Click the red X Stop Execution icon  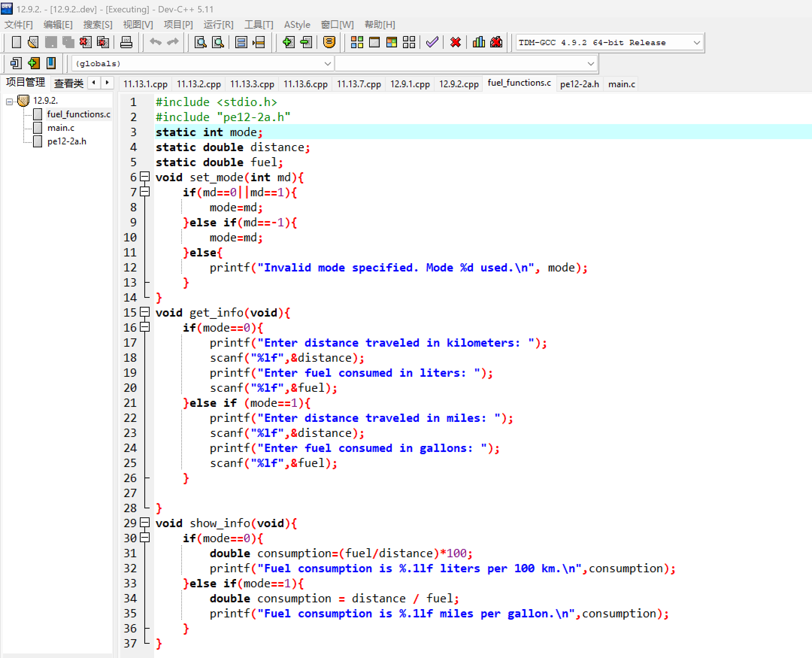(x=456, y=42)
